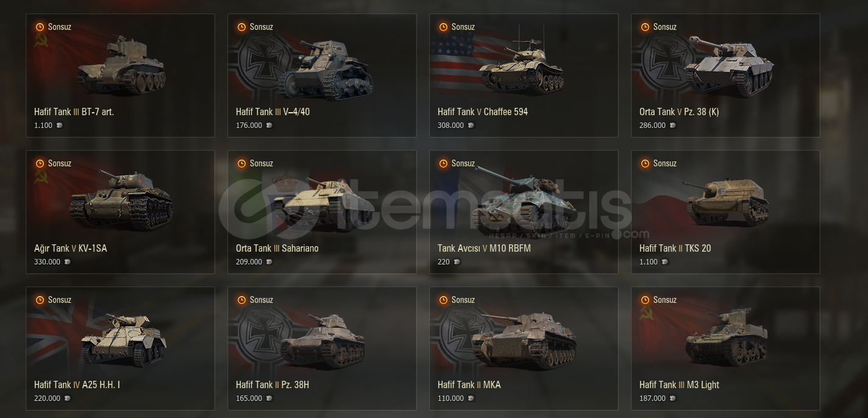Select the KV-1SA heavy tank image
This screenshot has width=868, height=418.
coord(121,201)
